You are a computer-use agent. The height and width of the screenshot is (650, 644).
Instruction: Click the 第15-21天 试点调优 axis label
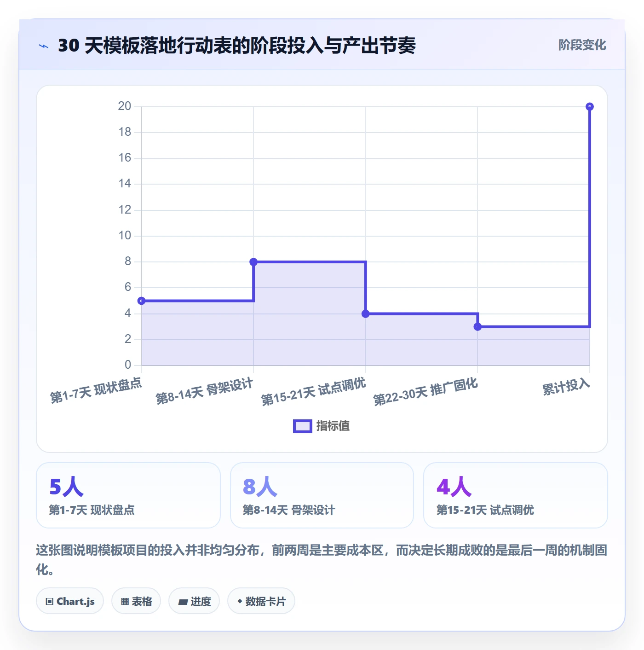pyautogui.click(x=313, y=392)
